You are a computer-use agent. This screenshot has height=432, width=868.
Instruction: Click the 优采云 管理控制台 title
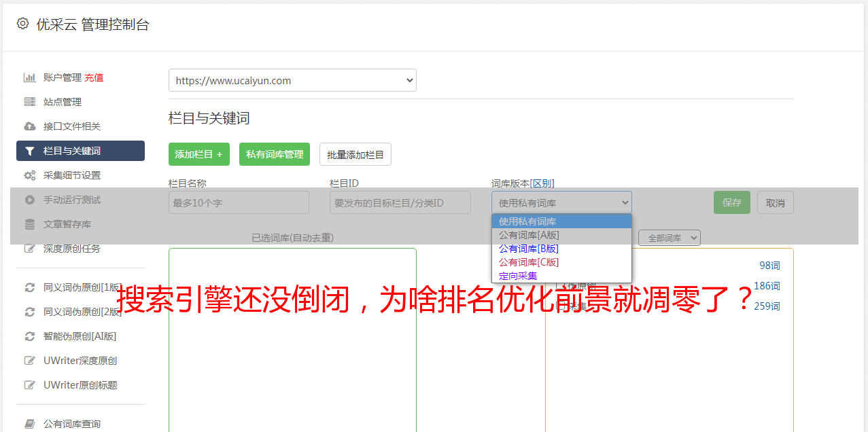[x=92, y=24]
